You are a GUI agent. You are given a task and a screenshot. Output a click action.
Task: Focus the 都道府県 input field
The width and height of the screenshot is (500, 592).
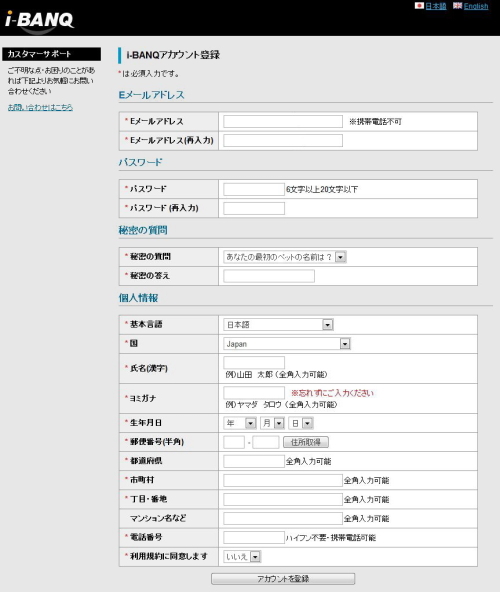(x=254, y=461)
